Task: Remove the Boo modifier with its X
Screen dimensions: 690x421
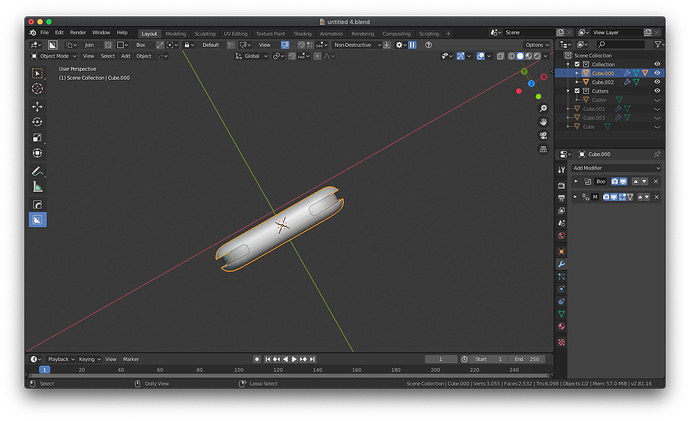Action: 656,181
